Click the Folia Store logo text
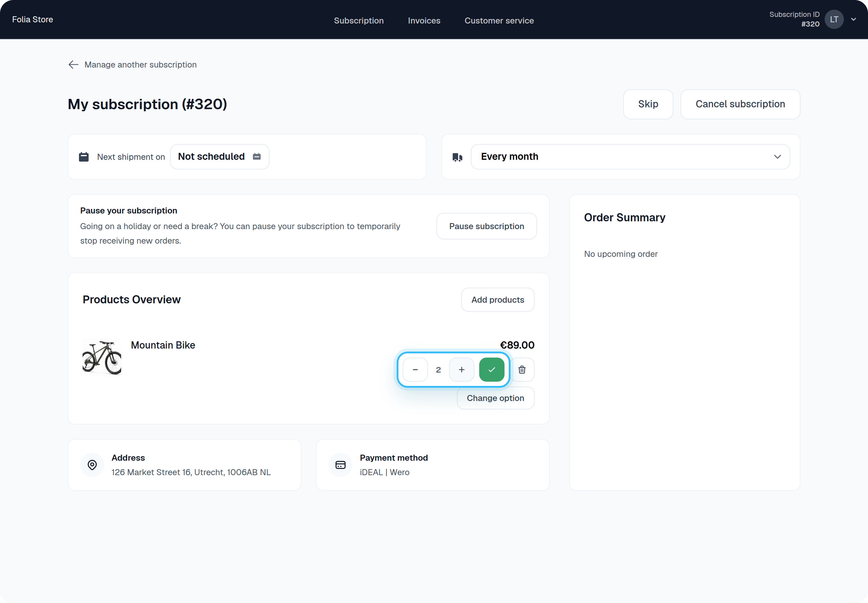This screenshot has height=603, width=868. (x=33, y=19)
